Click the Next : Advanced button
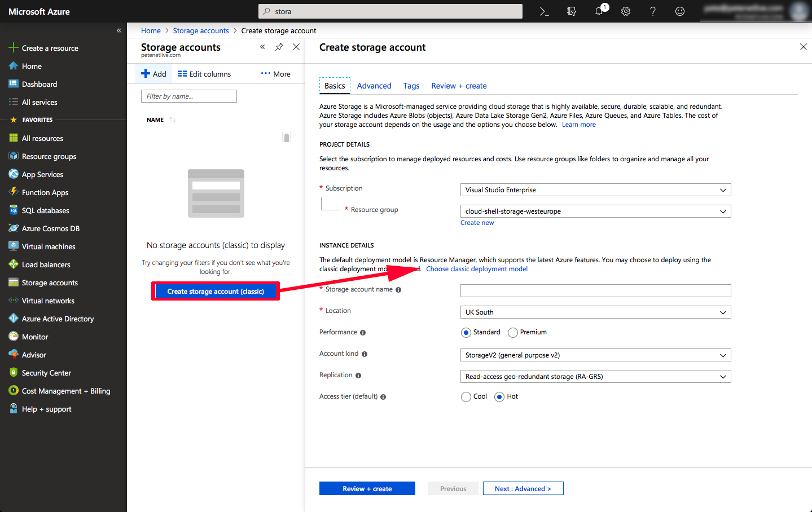This screenshot has width=812, height=512. [x=523, y=488]
